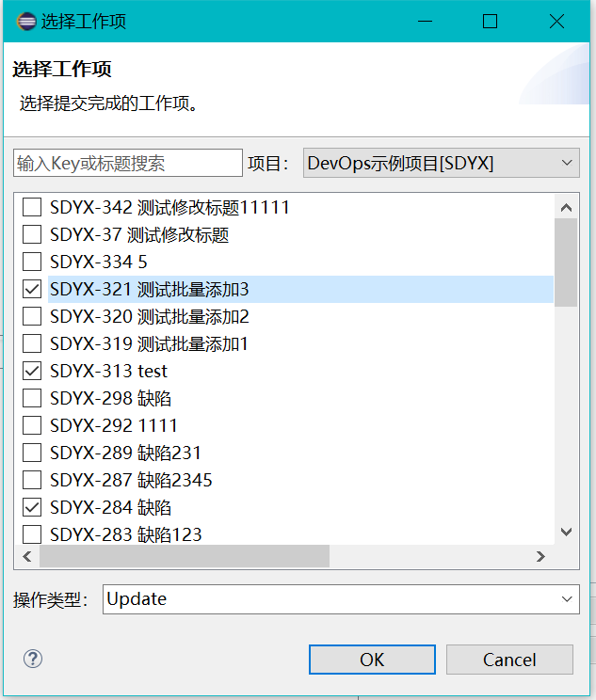Tick the SDYX-298 缺陷 checkbox
Viewport: 596px width, 700px height.
pyautogui.click(x=32, y=398)
